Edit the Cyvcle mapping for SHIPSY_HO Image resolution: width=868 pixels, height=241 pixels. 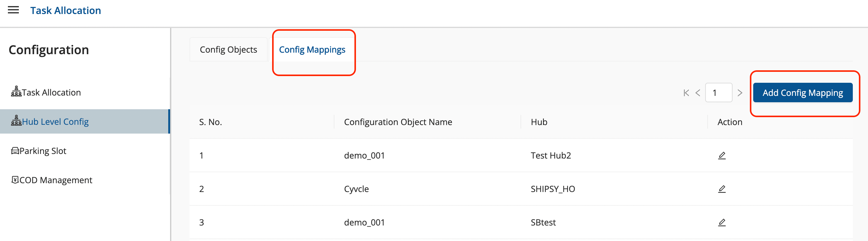[721, 189]
